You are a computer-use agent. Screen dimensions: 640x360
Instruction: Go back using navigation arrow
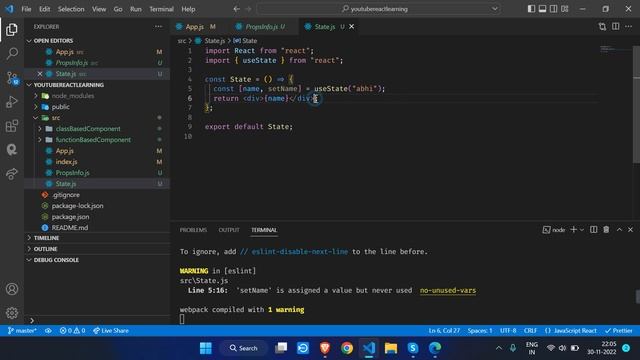(x=236, y=9)
